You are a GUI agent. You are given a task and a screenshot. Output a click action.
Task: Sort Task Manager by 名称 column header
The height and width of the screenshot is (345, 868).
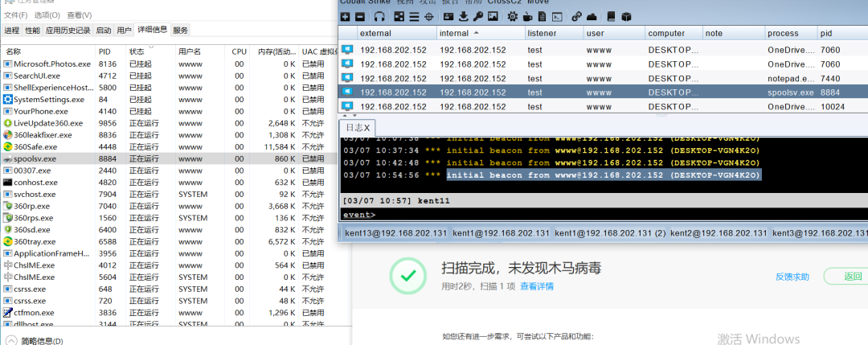[x=48, y=51]
